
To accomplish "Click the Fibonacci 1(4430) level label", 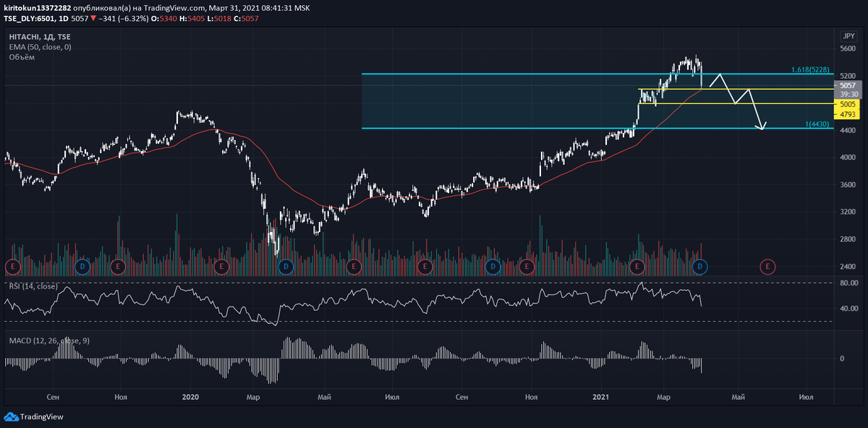I will (819, 125).
